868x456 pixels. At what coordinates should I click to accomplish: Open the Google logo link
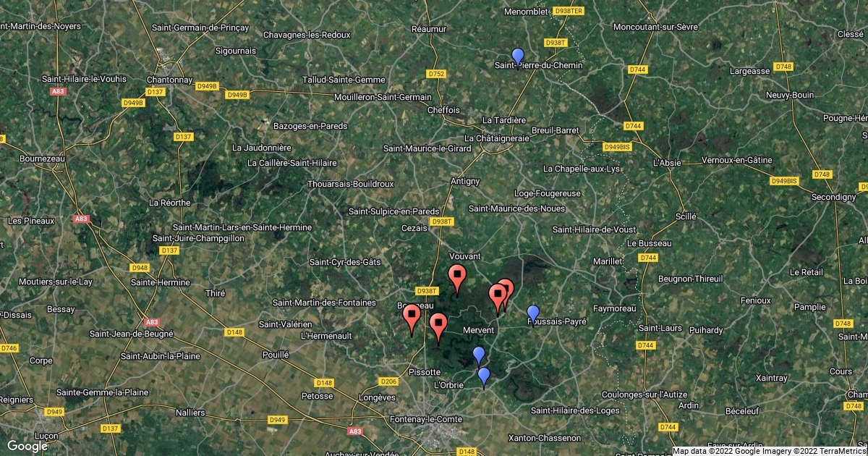tap(27, 446)
